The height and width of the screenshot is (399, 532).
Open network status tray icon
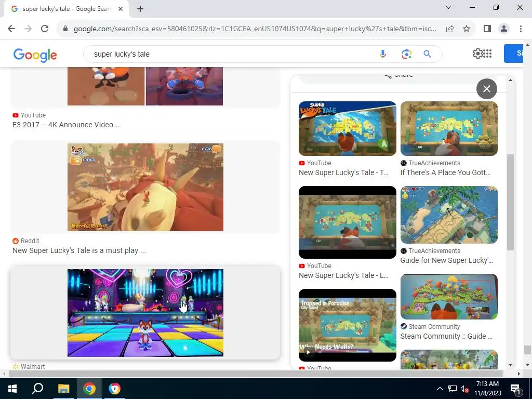pos(453,389)
